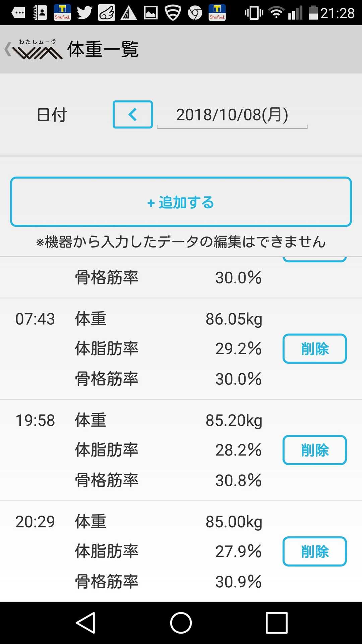Screen dimensions: 362x644
Task: Tap the 追加する add button
Action: pos(181,202)
